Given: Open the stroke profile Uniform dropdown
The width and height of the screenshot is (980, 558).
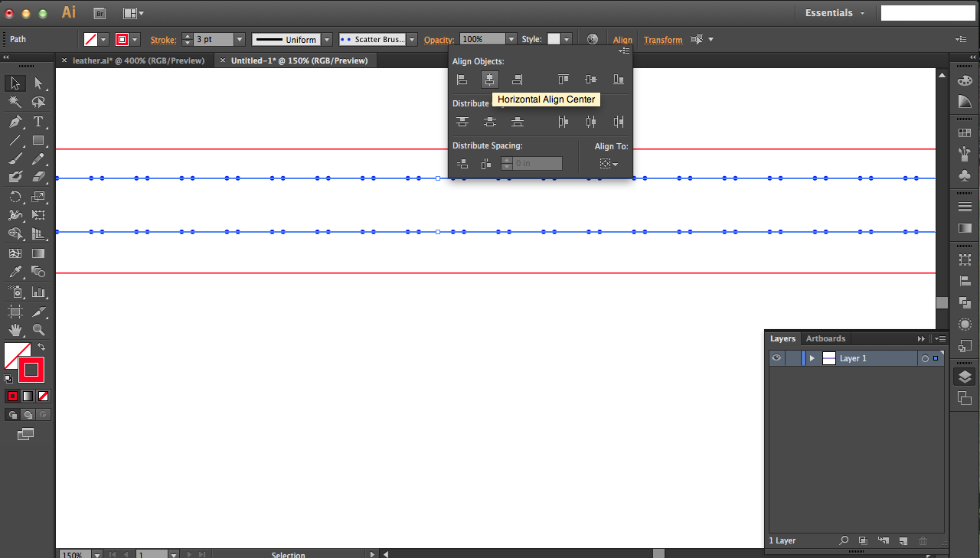Looking at the screenshot, I should tap(327, 39).
